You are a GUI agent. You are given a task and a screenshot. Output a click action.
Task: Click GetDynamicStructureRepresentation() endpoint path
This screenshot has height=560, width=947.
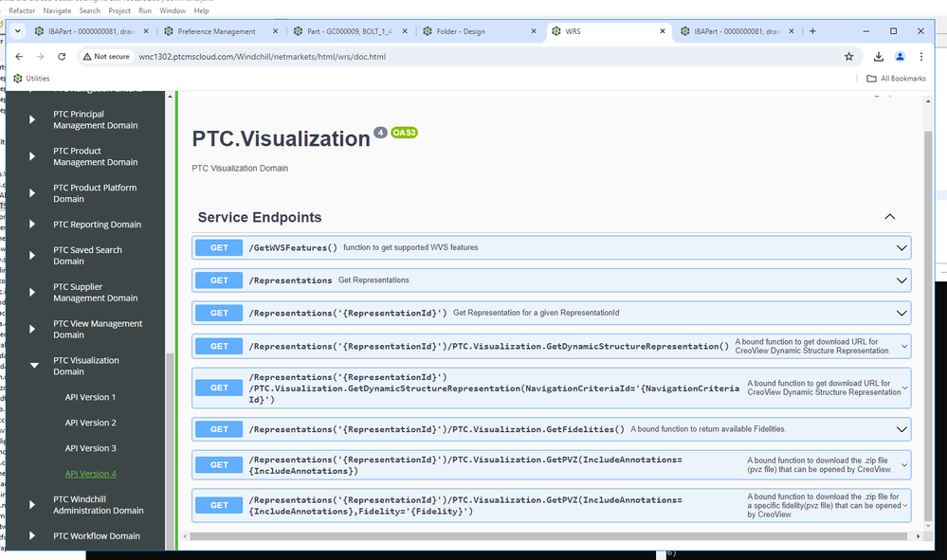point(488,347)
